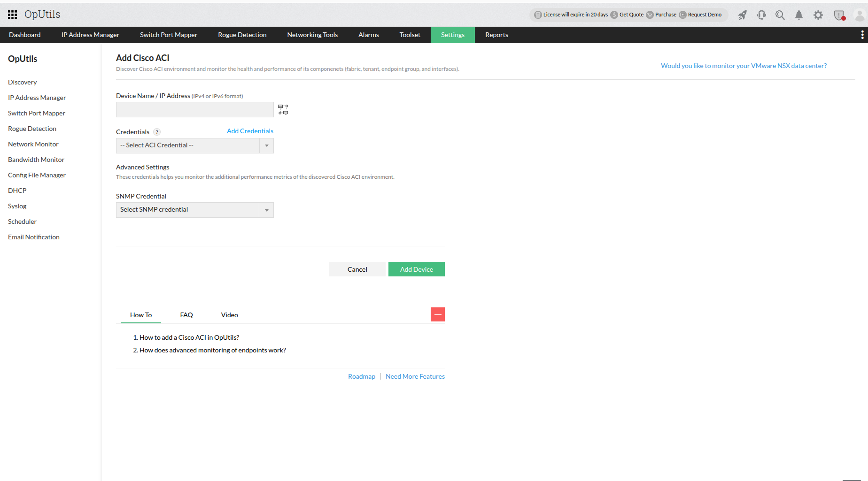The width and height of the screenshot is (868, 481).
Task: Focus the Device Name / IP Address field
Action: pos(195,109)
